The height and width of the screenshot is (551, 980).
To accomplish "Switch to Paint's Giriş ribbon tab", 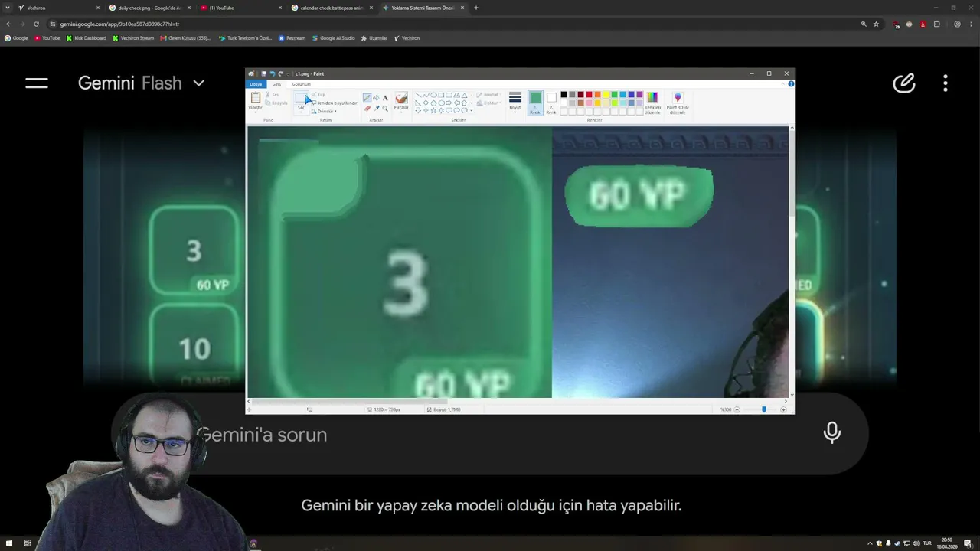I will point(276,84).
